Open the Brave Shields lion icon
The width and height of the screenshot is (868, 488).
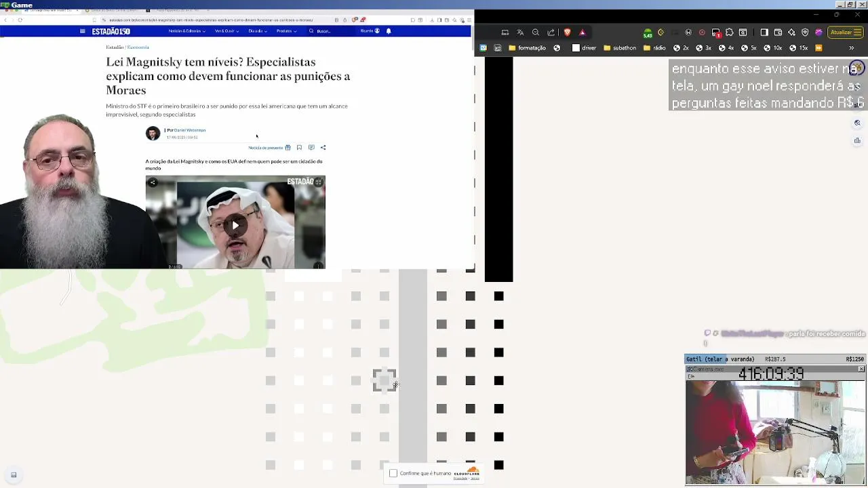(568, 32)
